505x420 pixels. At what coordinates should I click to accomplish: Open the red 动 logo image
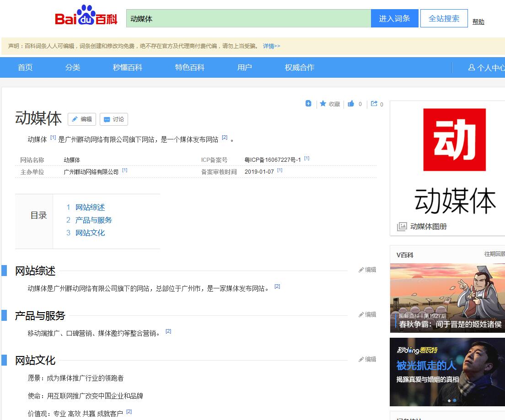[454, 140]
